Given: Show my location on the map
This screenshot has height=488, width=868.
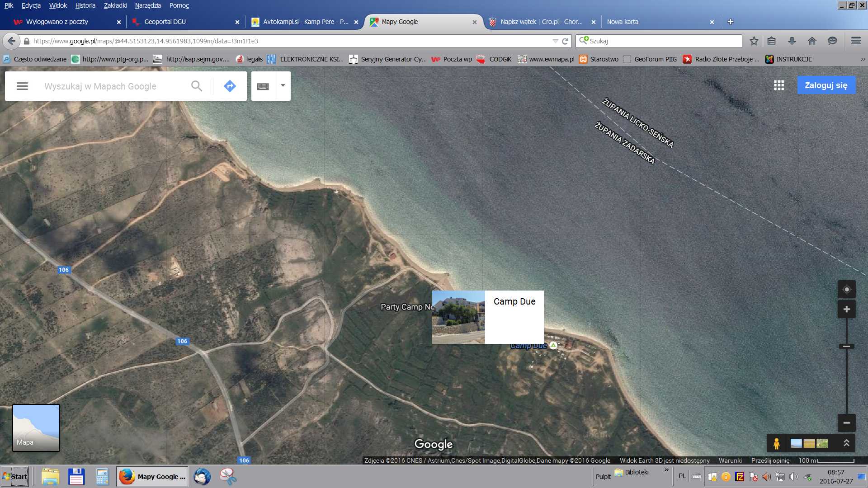Looking at the screenshot, I should coord(846,289).
